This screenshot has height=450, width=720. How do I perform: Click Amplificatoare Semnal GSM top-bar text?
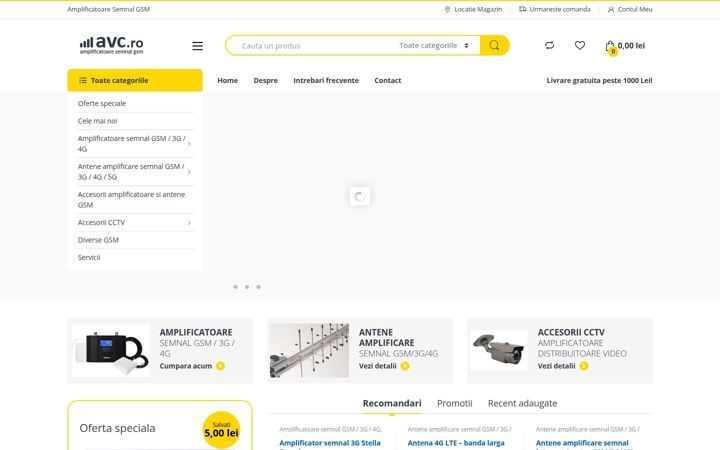108,9
